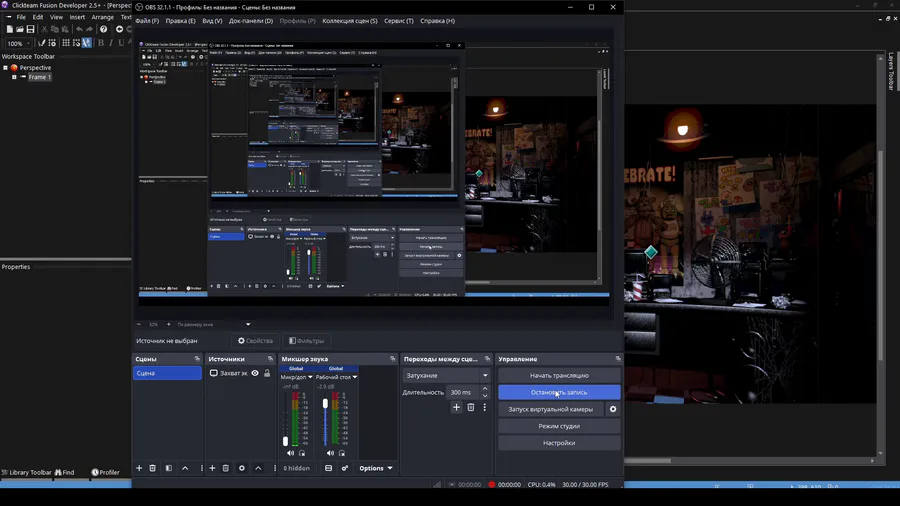Float the Управление dock panel
The width and height of the screenshot is (900, 506).
[x=618, y=359]
